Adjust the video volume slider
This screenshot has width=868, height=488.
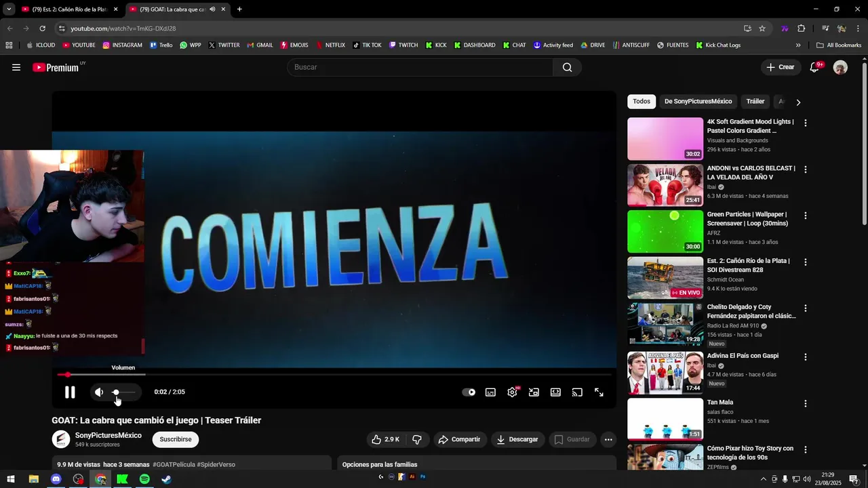pyautogui.click(x=123, y=392)
